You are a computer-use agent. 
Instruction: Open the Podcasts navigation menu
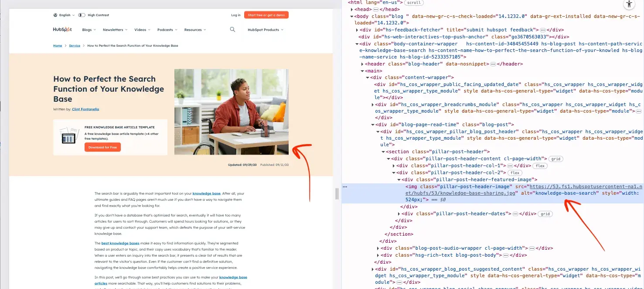point(167,29)
